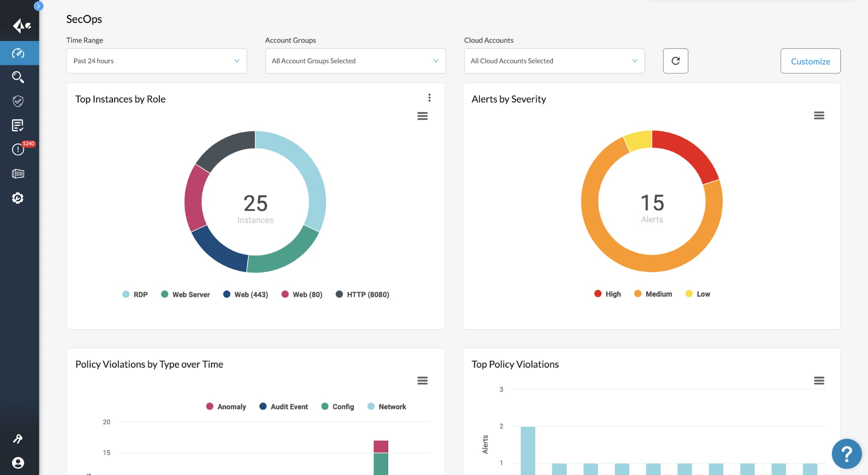This screenshot has height=475, width=868.
Task: Click the "Alerts by Severity" widget title
Action: click(x=508, y=99)
